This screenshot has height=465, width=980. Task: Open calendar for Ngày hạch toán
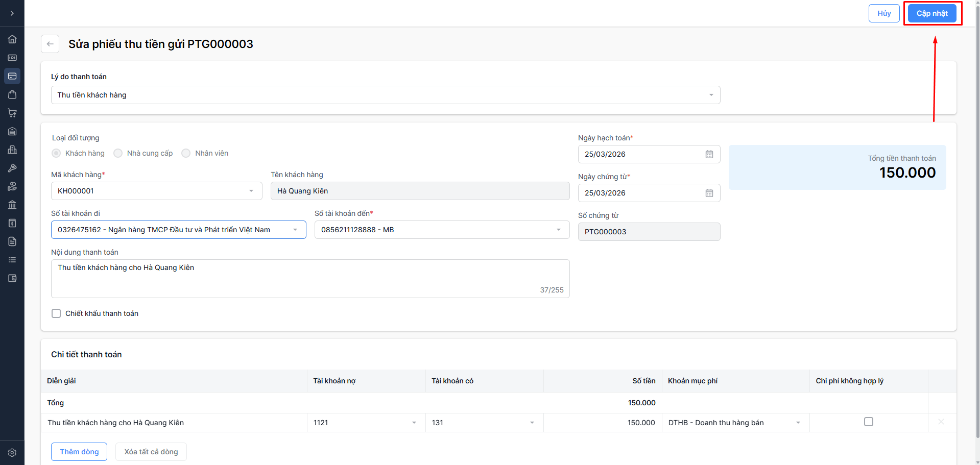(x=709, y=154)
